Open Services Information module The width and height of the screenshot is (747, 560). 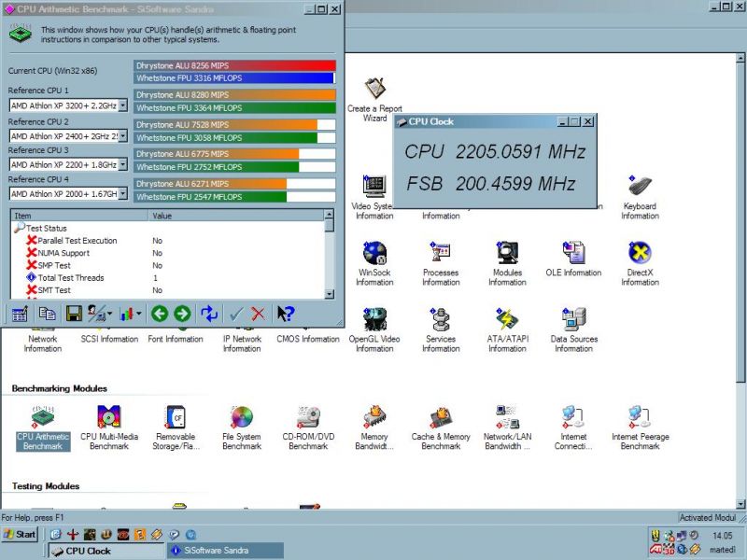[441, 329]
